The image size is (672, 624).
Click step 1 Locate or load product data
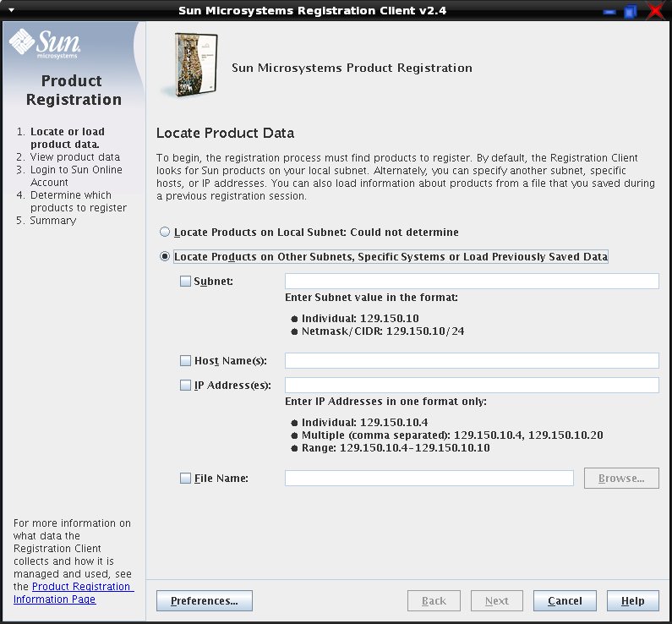pyautogui.click(x=68, y=138)
